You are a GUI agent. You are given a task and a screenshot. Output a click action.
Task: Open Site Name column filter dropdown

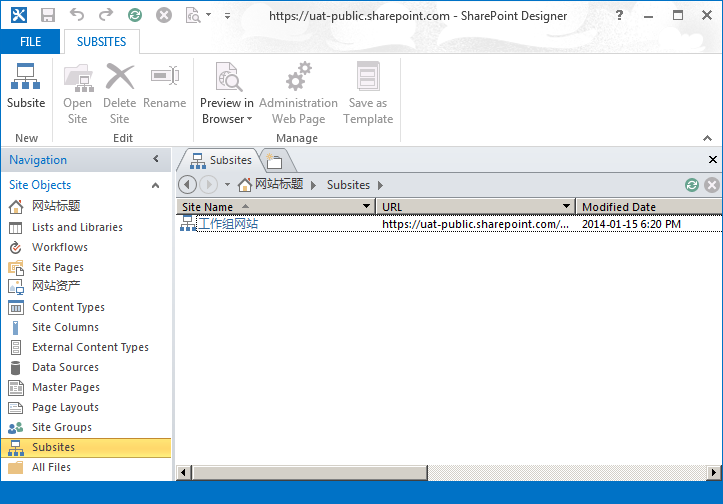click(367, 207)
